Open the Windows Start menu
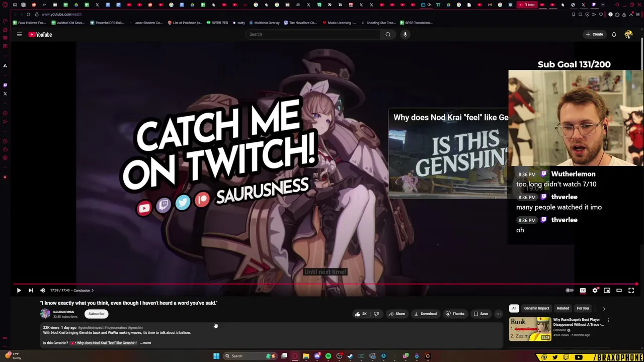 (216, 356)
